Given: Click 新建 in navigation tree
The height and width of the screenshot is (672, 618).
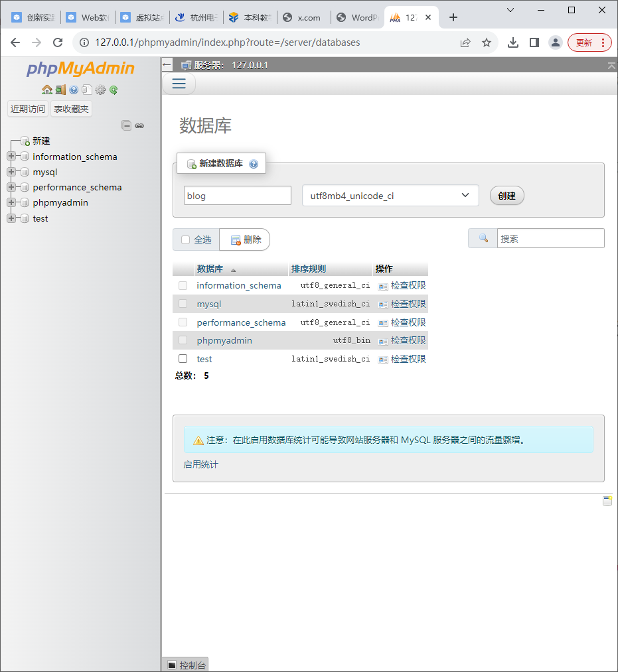Looking at the screenshot, I should (41, 141).
